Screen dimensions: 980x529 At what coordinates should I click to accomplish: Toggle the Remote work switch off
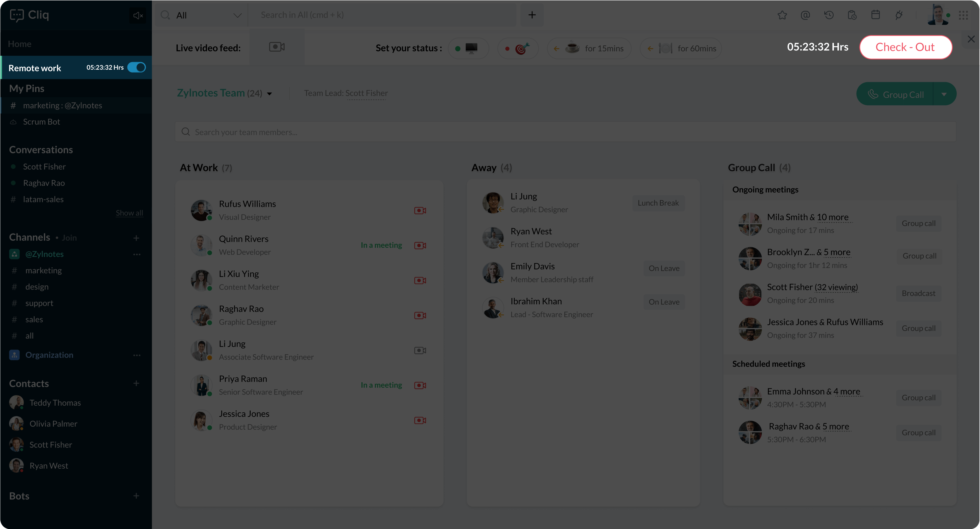[137, 67]
